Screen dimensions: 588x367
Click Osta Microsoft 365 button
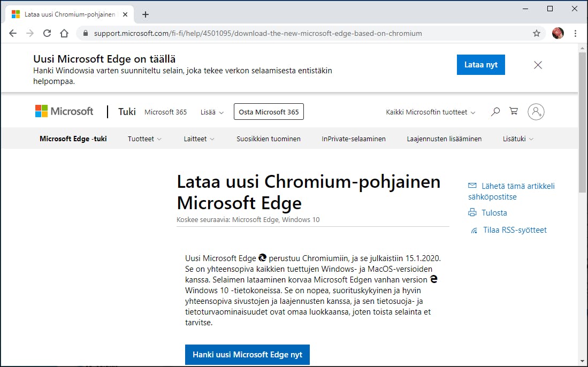point(269,112)
